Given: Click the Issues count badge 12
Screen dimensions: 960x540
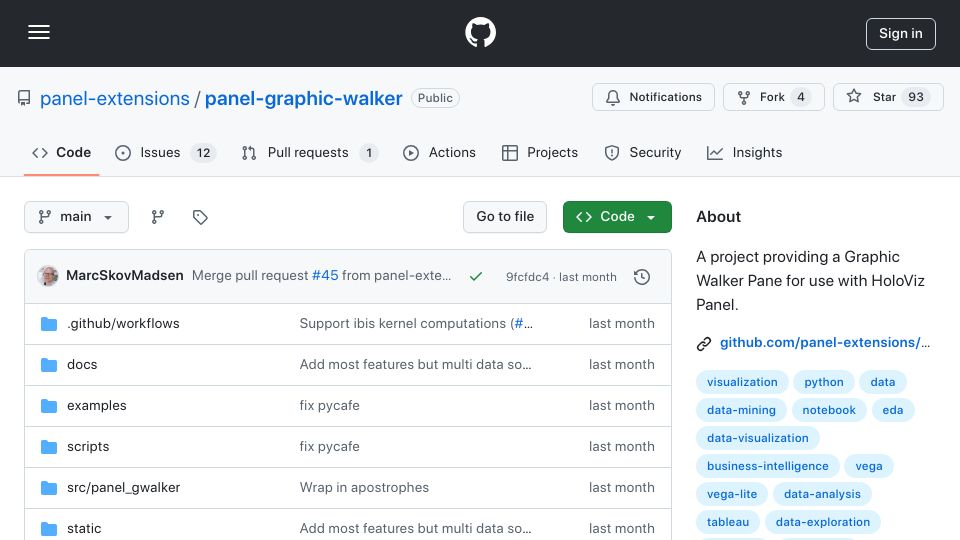Looking at the screenshot, I should coord(203,153).
